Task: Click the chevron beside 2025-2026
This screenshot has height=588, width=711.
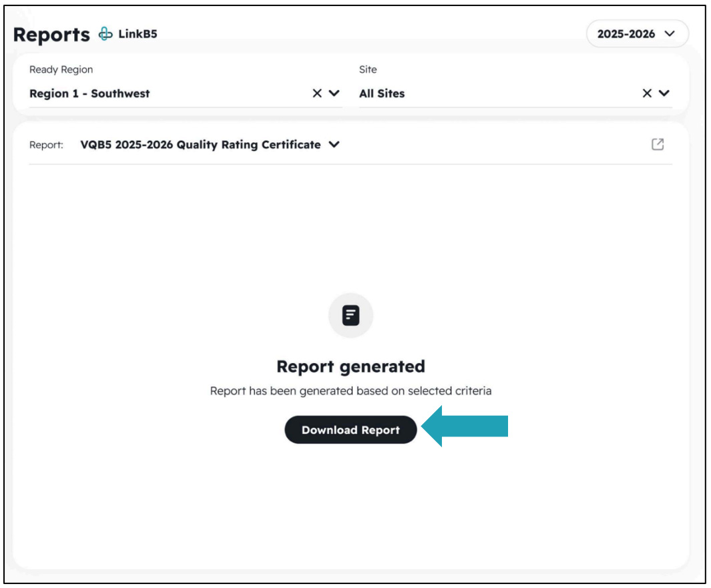Action: coord(670,34)
